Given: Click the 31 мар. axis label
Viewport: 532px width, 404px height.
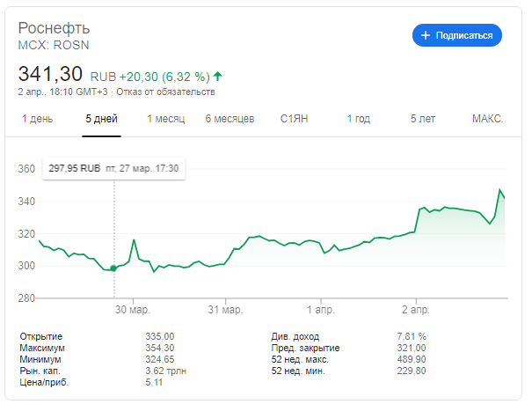Looking at the screenshot, I should point(225,310).
